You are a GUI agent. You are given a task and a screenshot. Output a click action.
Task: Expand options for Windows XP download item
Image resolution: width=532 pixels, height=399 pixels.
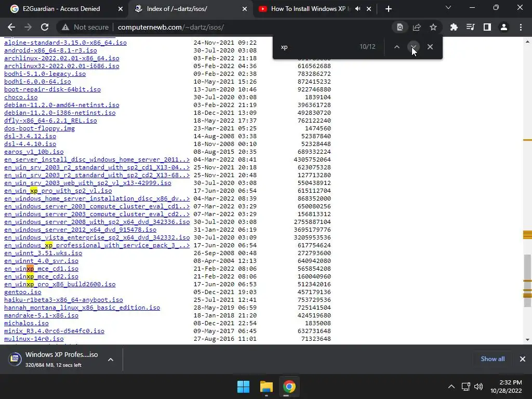pos(111,360)
